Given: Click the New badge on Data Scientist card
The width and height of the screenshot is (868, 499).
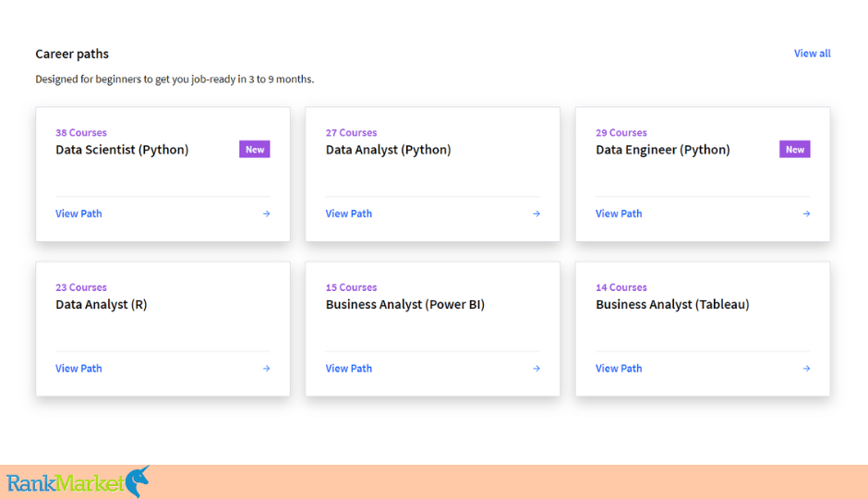Looking at the screenshot, I should (x=255, y=149).
